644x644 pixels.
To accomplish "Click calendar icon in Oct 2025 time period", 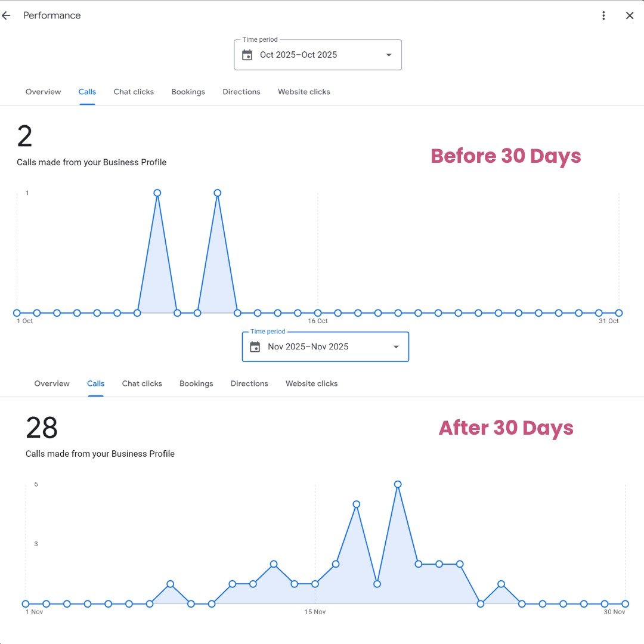I will click(247, 55).
